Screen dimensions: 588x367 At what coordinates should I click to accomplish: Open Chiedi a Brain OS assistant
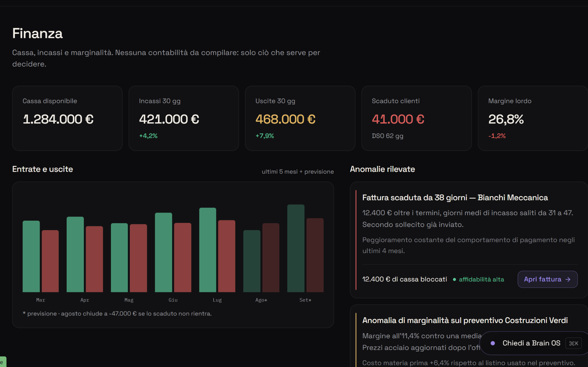534,343
